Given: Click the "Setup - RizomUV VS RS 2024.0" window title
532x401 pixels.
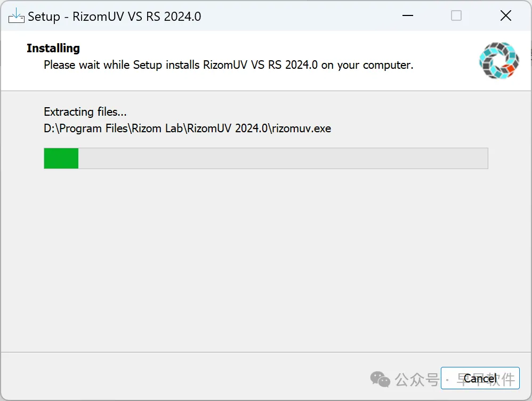Looking at the screenshot, I should [x=114, y=17].
